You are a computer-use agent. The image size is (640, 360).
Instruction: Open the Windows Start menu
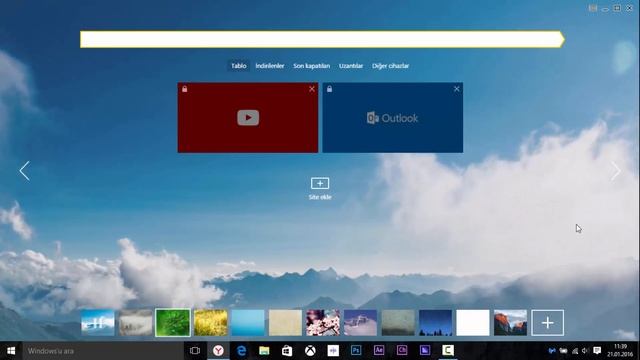click(11, 351)
